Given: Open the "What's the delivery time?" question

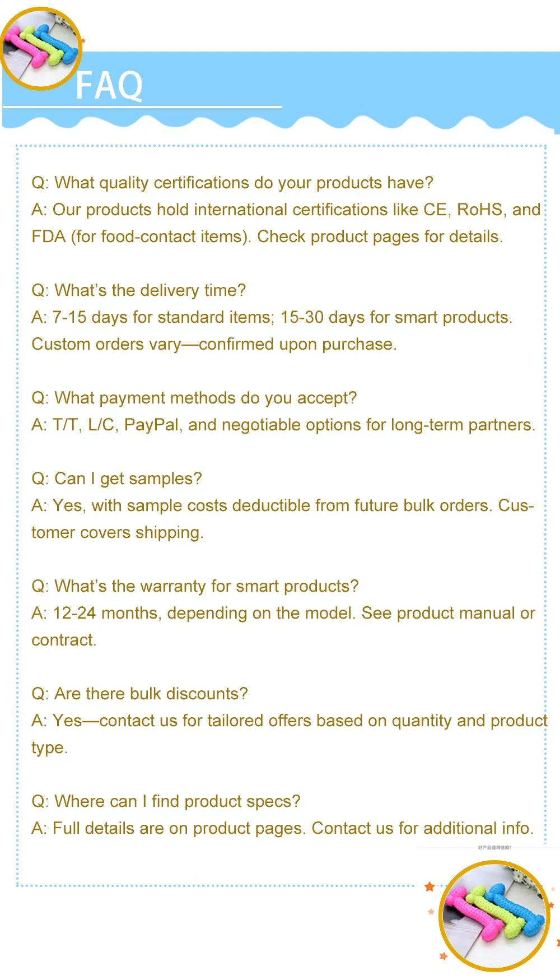Looking at the screenshot, I should tap(139, 290).
